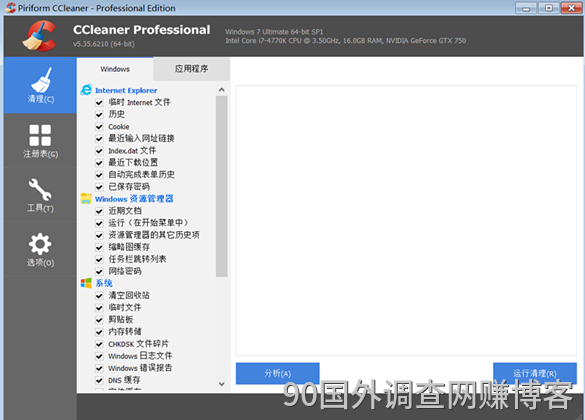Image resolution: width=585 pixels, height=420 pixels.
Task: Switch to the Windows tab
Action: (x=115, y=69)
